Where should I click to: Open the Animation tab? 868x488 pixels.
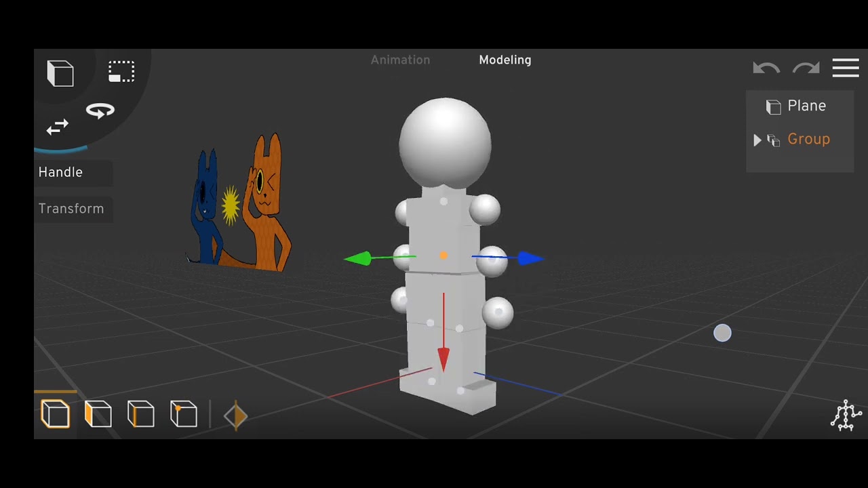(400, 60)
